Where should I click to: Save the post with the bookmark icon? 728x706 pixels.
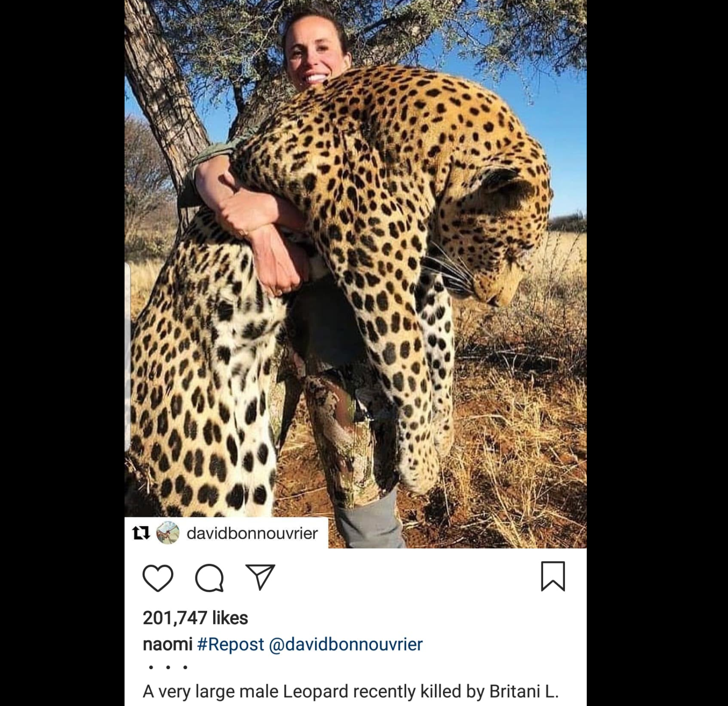(553, 576)
